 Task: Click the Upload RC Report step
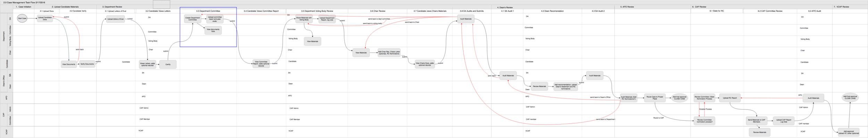[x=730, y=98]
